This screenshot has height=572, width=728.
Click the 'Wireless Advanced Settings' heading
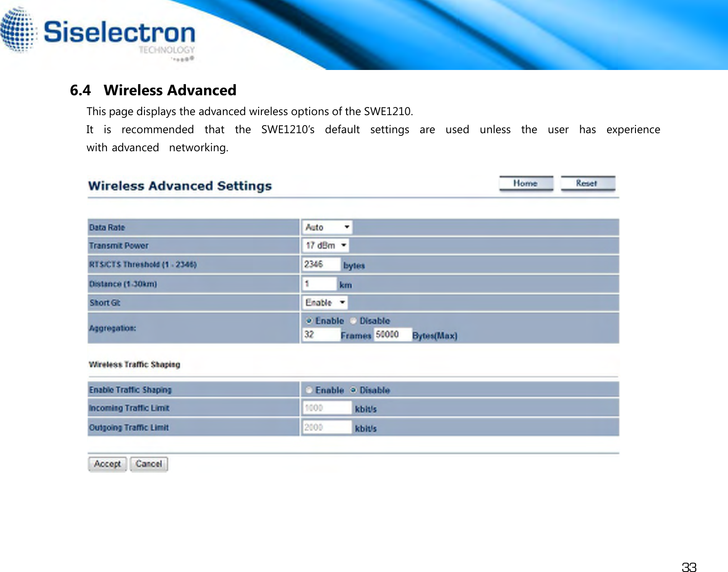[180, 186]
